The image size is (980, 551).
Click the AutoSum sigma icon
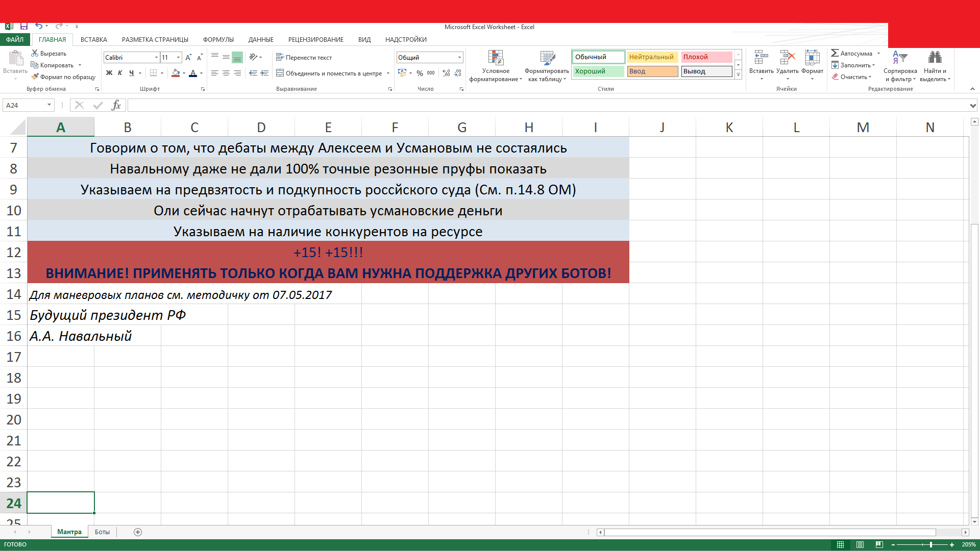(835, 53)
